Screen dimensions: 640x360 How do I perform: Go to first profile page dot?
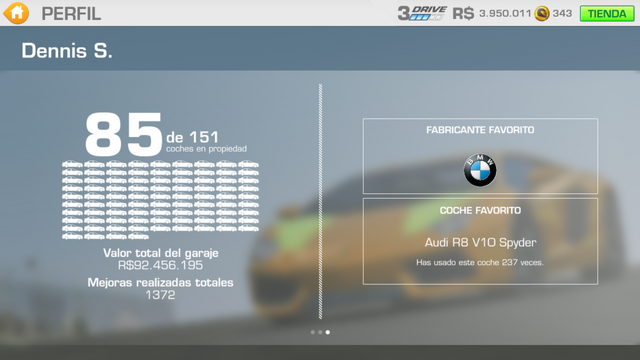pyautogui.click(x=313, y=332)
